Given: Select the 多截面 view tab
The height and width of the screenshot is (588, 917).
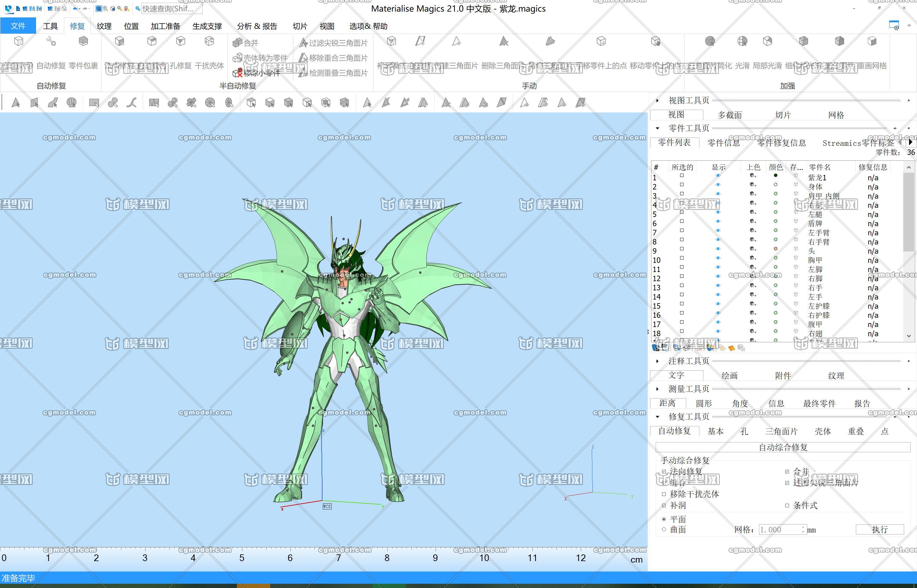Looking at the screenshot, I should (730, 115).
